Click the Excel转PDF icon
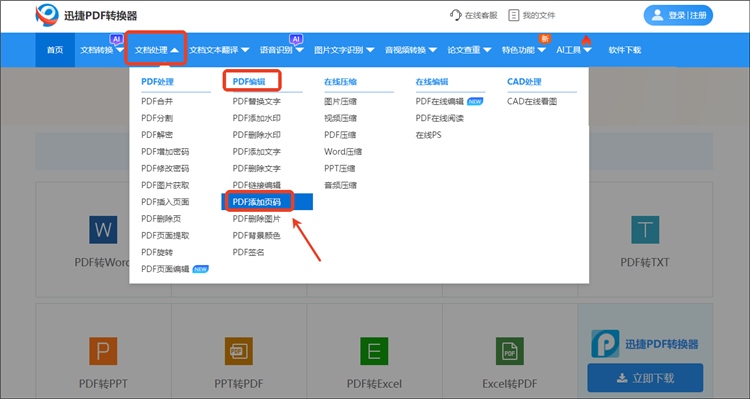 509,351
